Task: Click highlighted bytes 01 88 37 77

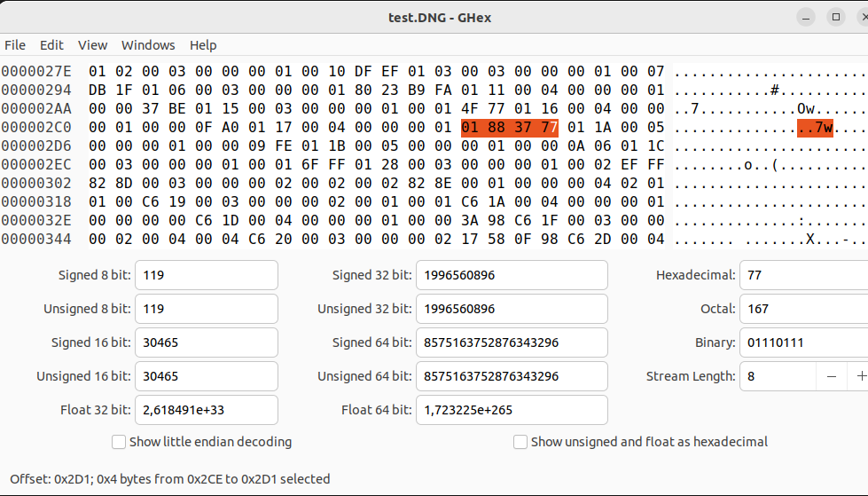Action: (510, 128)
